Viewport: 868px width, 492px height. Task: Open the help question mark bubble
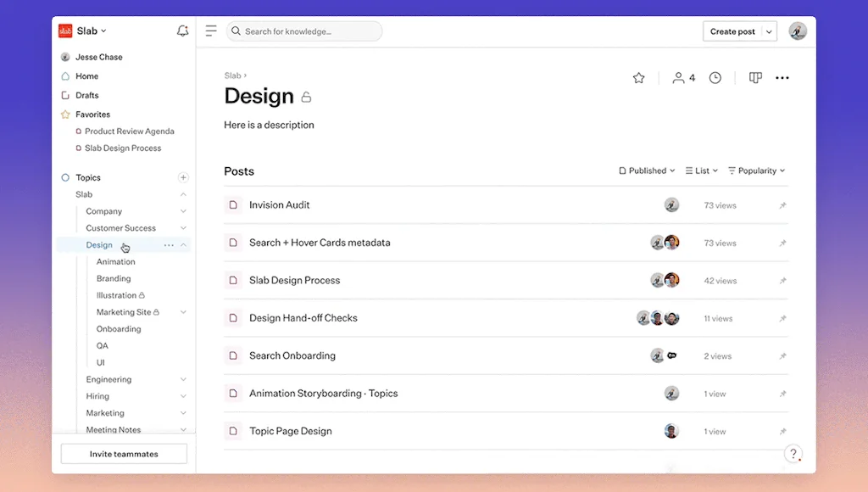[x=793, y=454]
